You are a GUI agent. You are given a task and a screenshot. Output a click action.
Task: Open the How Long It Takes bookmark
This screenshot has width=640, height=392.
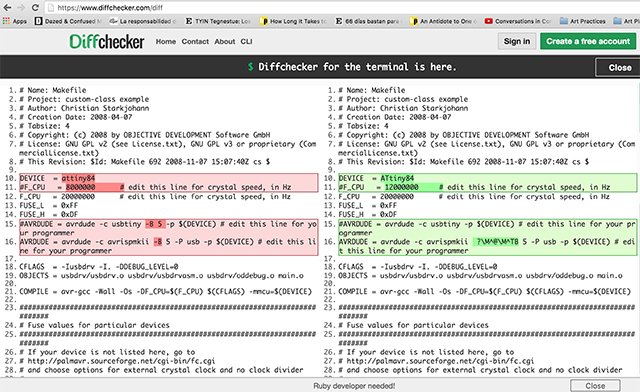coord(293,21)
